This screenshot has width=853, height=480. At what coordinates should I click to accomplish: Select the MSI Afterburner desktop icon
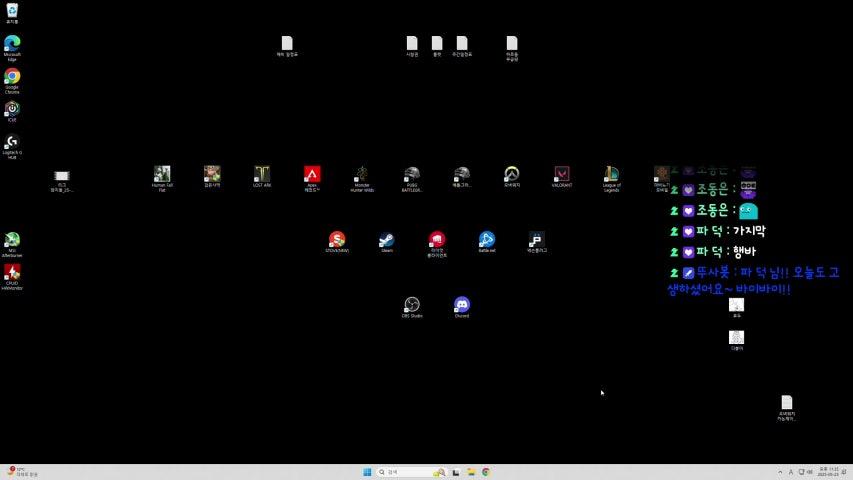point(12,244)
